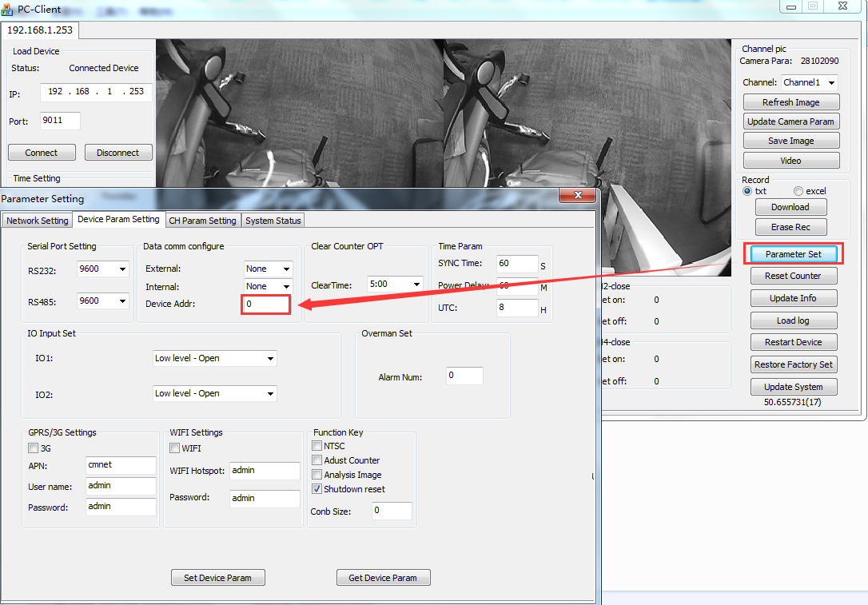Screen dimensions: 868x605
Task: Select txt record radio button
Action: (747, 191)
